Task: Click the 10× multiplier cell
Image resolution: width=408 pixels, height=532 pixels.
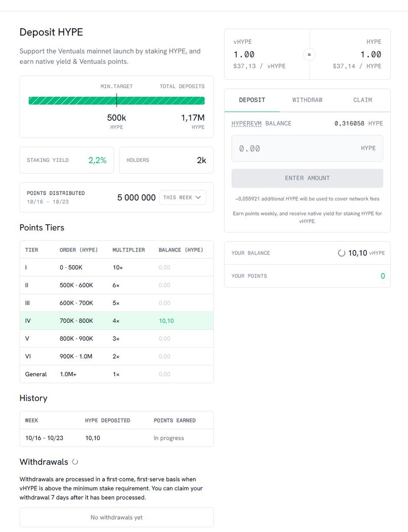Action: [117, 268]
